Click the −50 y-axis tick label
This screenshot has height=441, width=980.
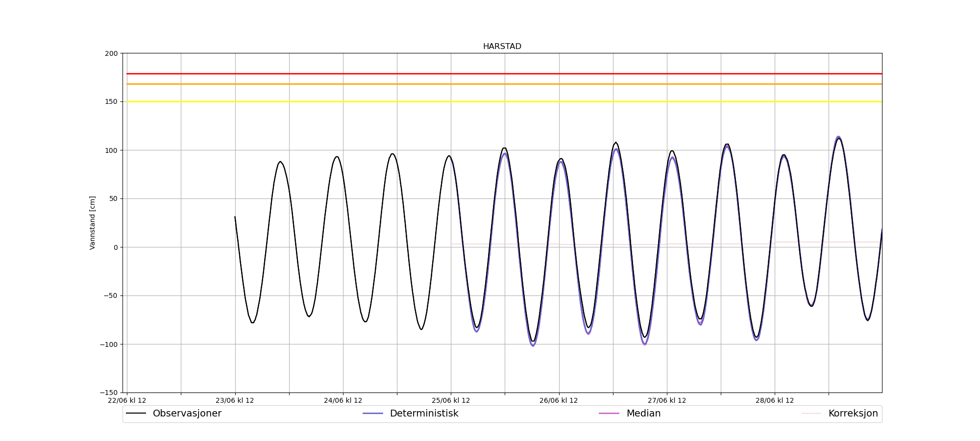point(111,296)
